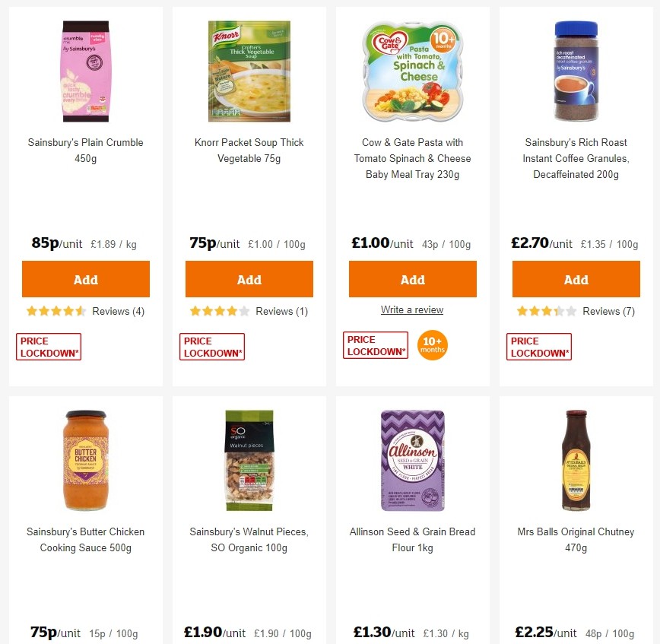Add the decaffeinated coffee to basket
The height and width of the screenshot is (644, 660).
[x=576, y=278]
